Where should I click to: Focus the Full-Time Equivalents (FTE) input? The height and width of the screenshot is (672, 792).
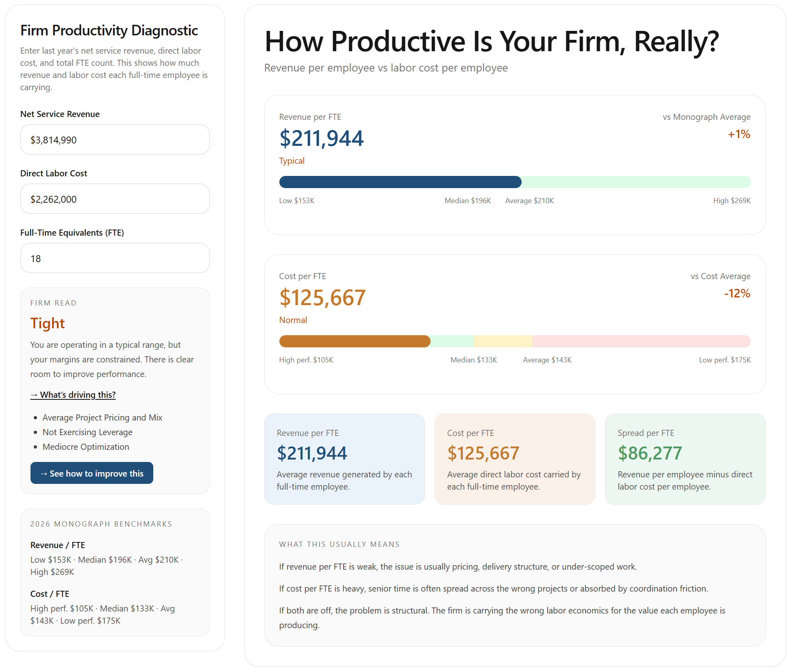click(115, 258)
